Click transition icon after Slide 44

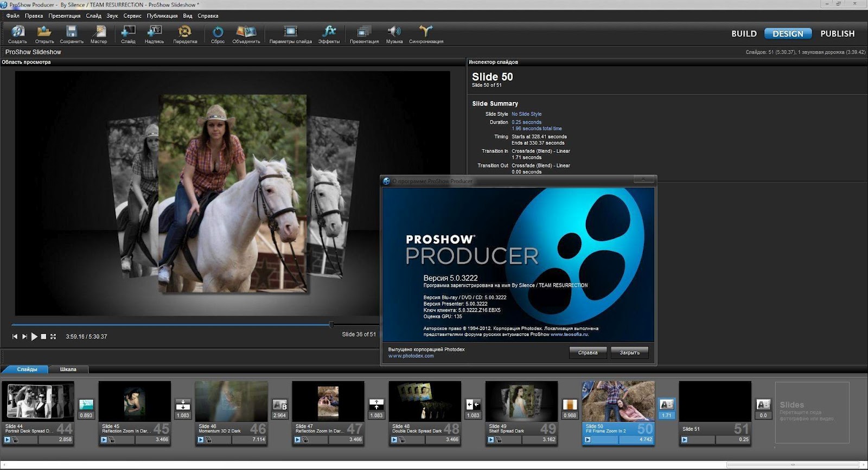[86, 404]
